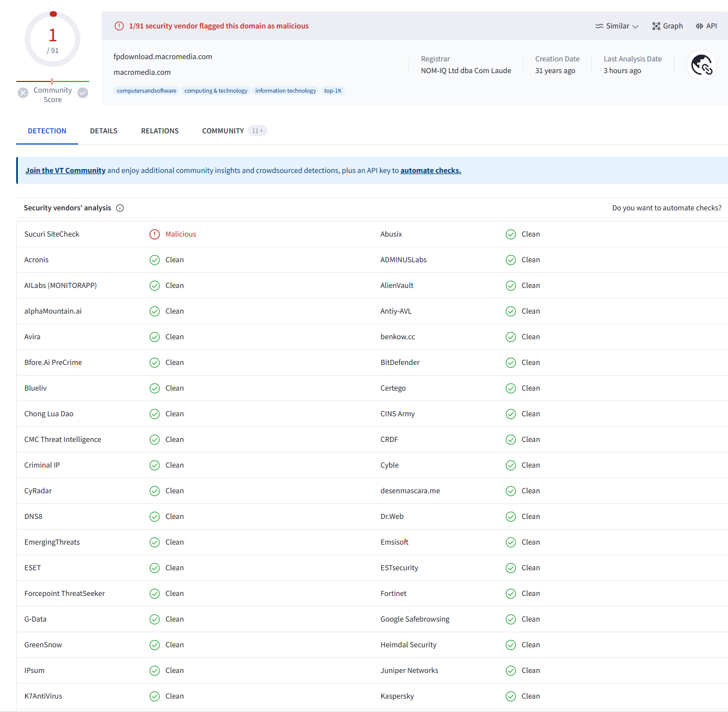Image resolution: width=728 pixels, height=712 pixels.
Task: Click the domain globe link icon
Action: (702, 65)
